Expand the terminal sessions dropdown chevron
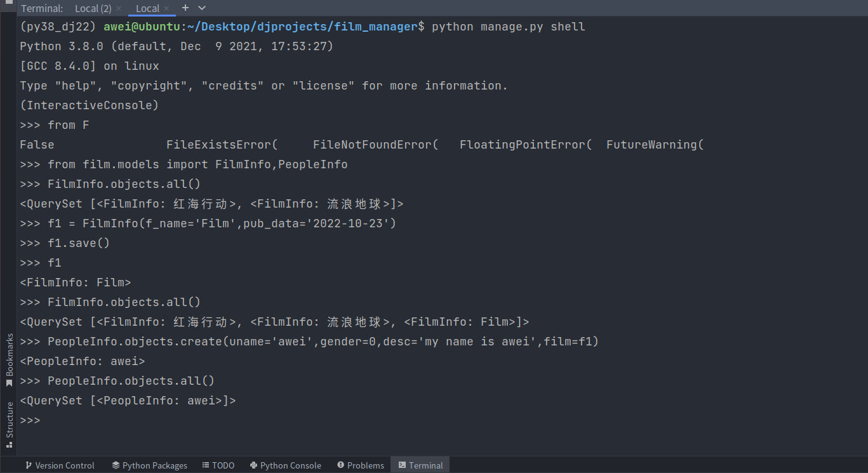The height and width of the screenshot is (473, 868). coord(202,8)
